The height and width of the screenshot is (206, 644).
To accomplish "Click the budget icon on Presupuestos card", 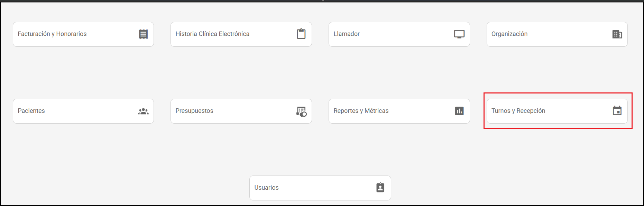I will [x=301, y=111].
